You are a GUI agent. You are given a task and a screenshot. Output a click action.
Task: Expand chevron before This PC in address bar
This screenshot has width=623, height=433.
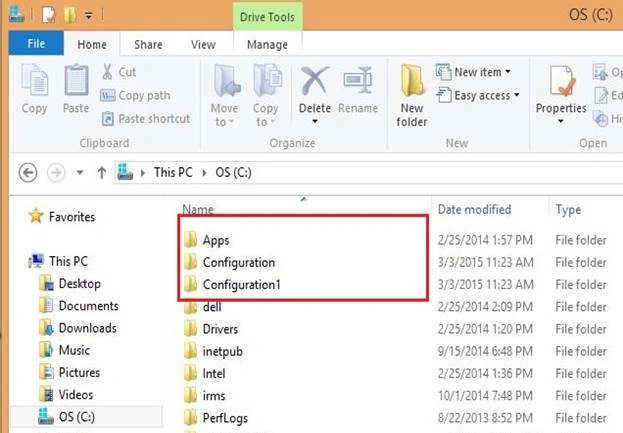(143, 172)
